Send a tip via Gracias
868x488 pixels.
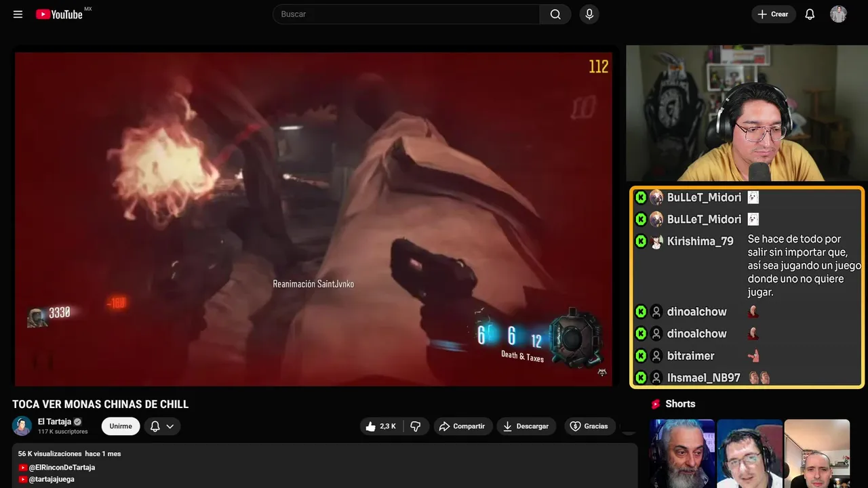pos(589,426)
